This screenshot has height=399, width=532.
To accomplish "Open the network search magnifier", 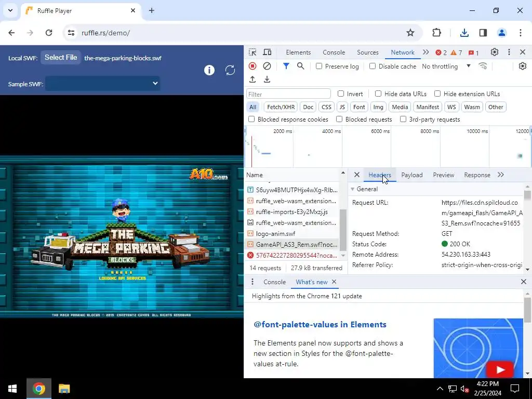I will pos(301,66).
